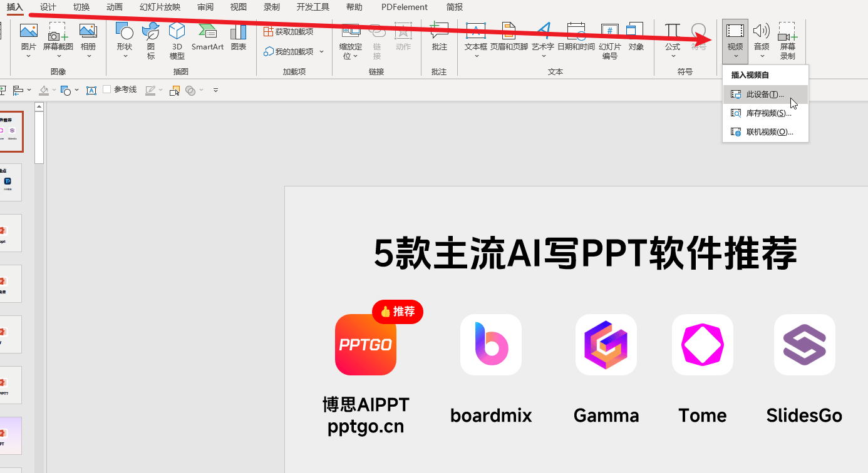
Task: Select the first slide thumbnail
Action: [11, 132]
